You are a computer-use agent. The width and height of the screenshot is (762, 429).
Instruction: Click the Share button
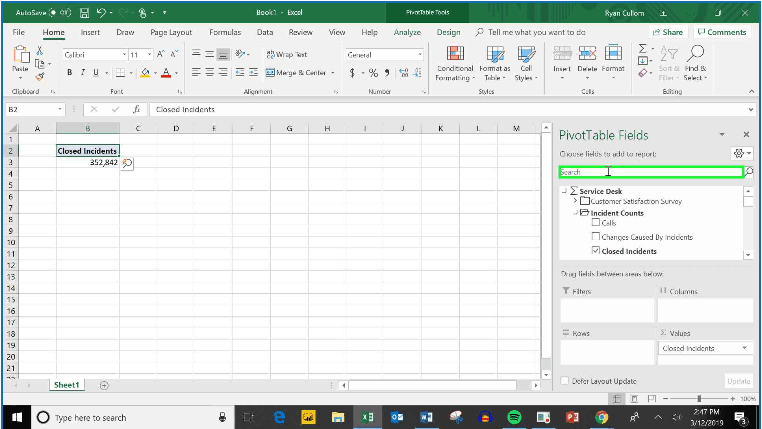tap(668, 32)
